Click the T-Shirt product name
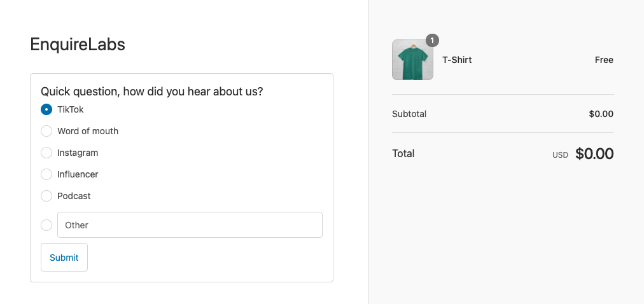Screen dimensions: 644x304 (x=457, y=60)
